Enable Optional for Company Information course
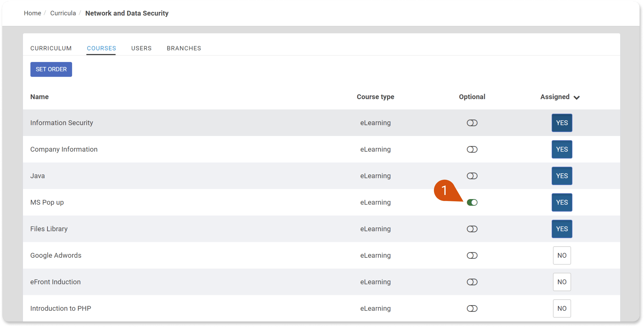 (x=472, y=150)
